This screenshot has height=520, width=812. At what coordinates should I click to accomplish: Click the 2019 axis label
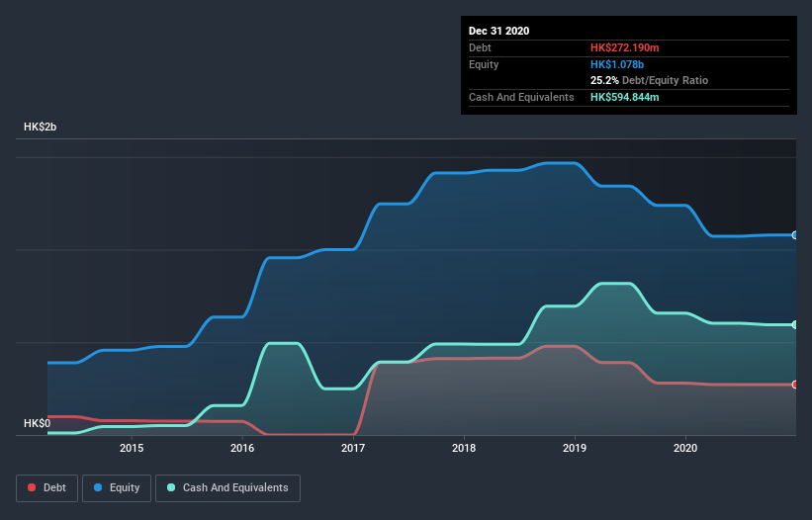point(575,448)
